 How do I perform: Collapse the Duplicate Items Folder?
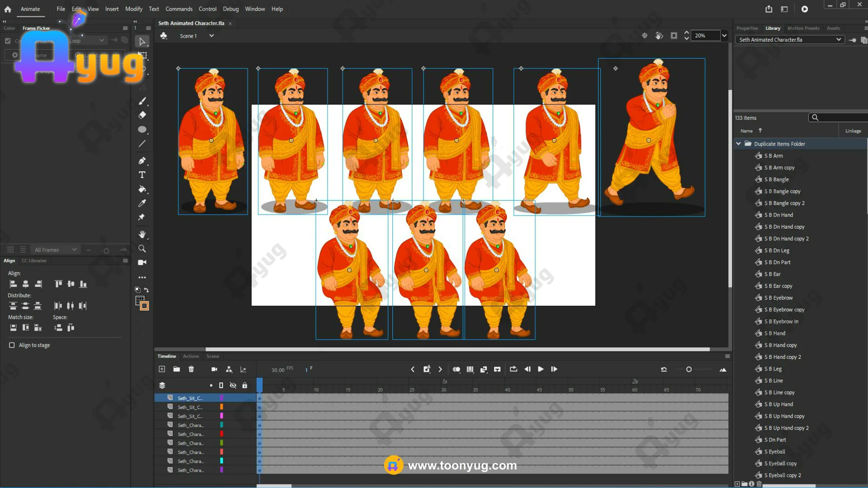(x=739, y=144)
